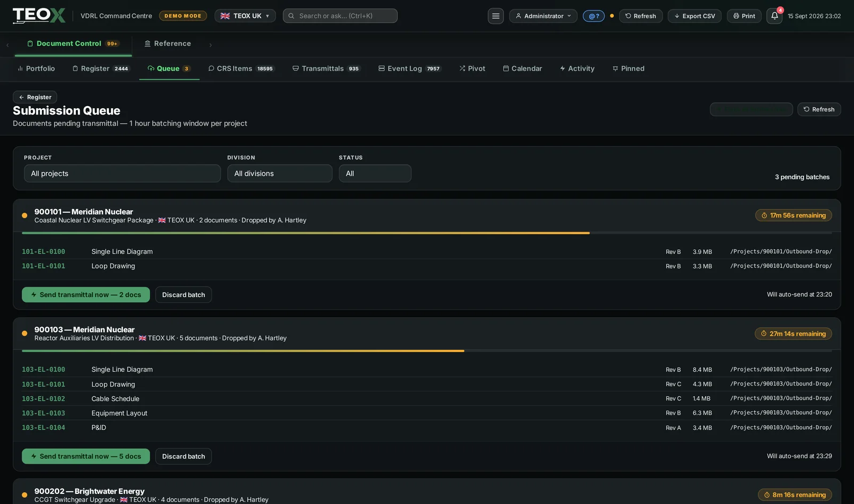
Task: Click Refresh beside Submission Queue heading
Action: click(x=819, y=109)
